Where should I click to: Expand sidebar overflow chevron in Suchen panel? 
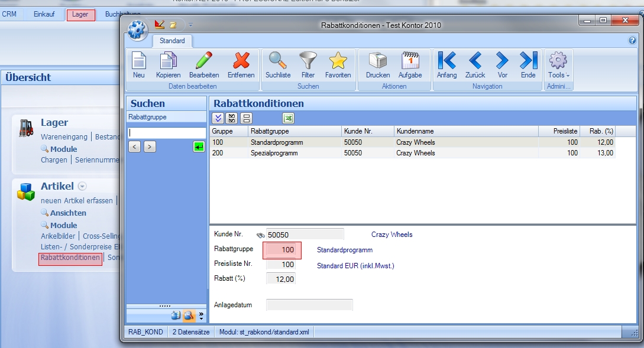(x=201, y=316)
